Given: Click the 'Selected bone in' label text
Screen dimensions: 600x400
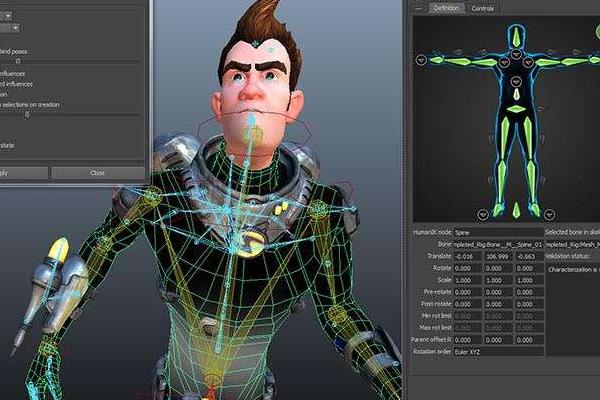Looking at the screenshot, I should click(x=567, y=232).
